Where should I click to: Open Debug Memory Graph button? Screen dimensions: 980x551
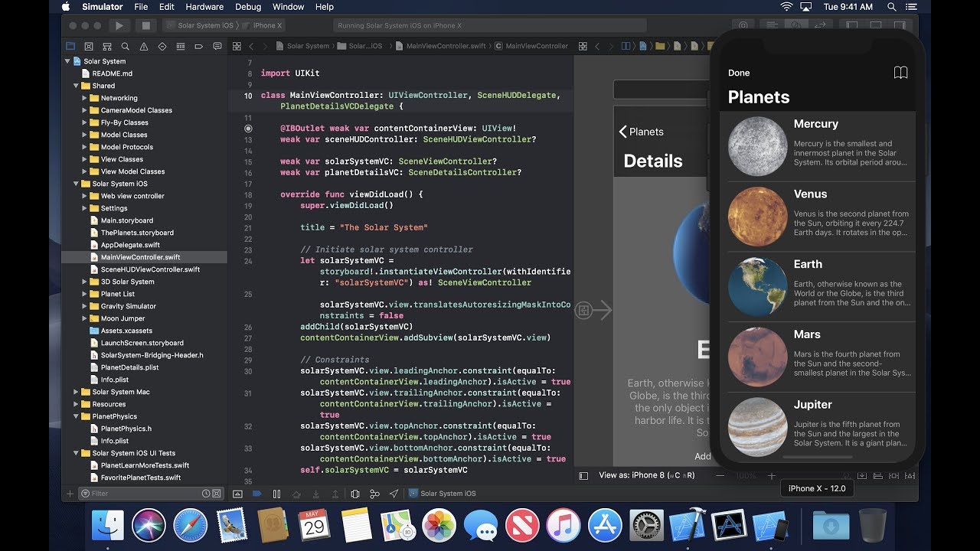[x=374, y=494]
